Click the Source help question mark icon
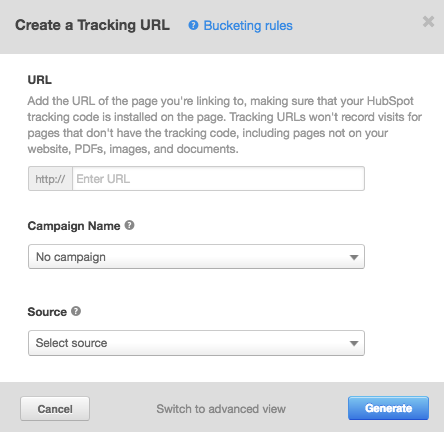Screen dimensions: 444x432 [x=76, y=311]
